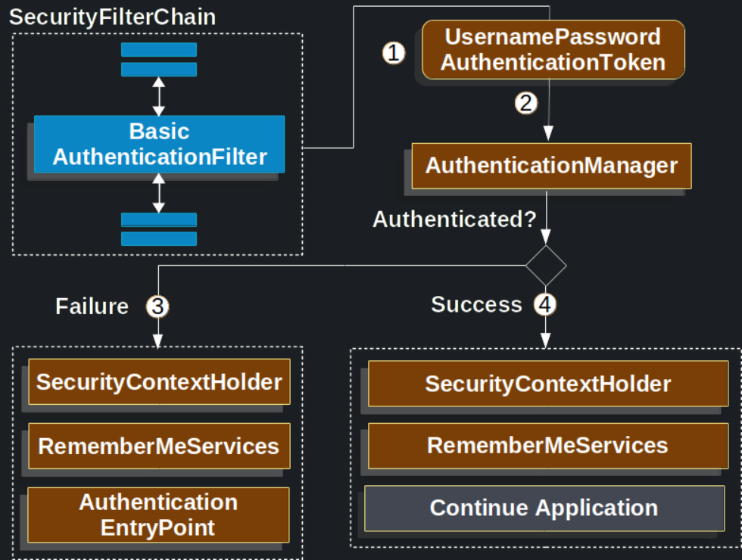Select the AuthenticationManager box

tap(551, 166)
